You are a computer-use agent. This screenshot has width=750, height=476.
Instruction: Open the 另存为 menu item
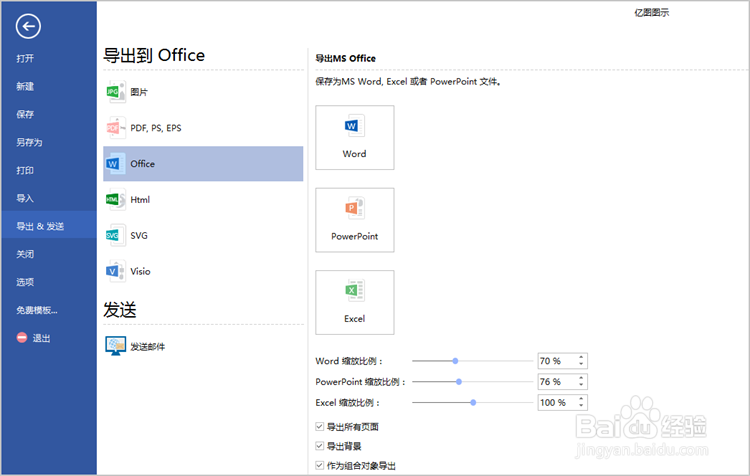tap(30, 142)
